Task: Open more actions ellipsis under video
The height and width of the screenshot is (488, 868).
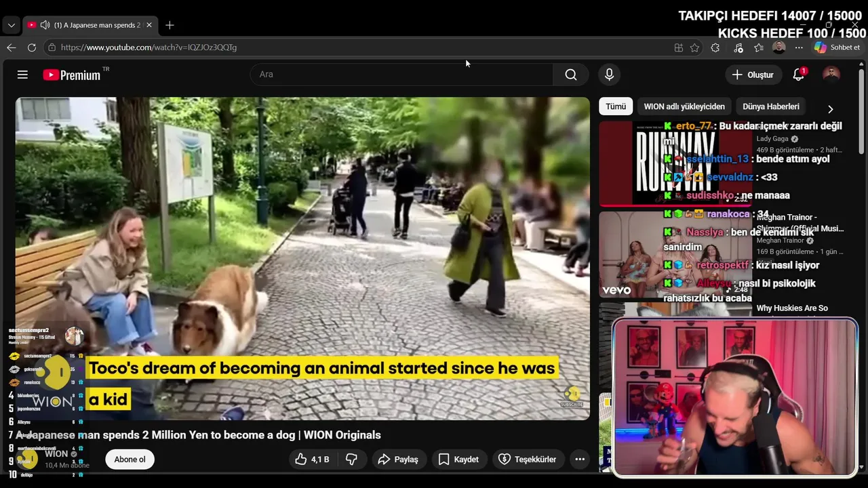Action: point(580,460)
